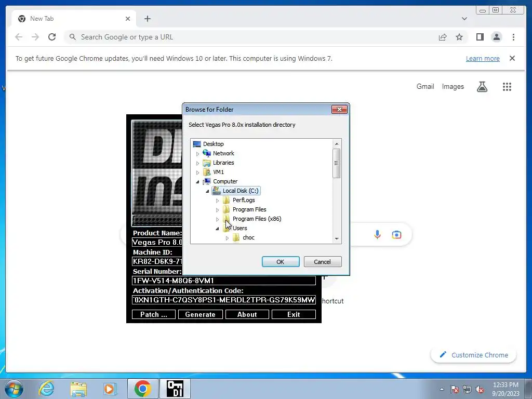
Task: Confirm folder selection with OK
Action: point(280,262)
